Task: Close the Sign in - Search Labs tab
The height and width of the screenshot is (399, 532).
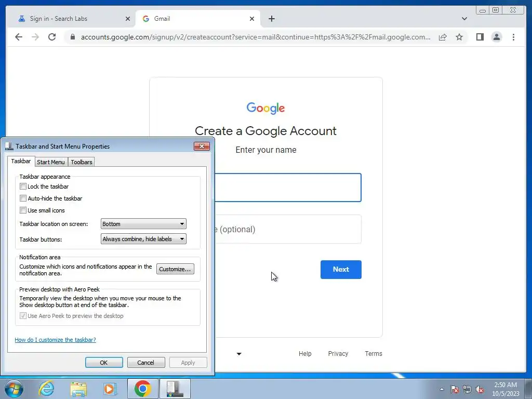Action: [128, 19]
